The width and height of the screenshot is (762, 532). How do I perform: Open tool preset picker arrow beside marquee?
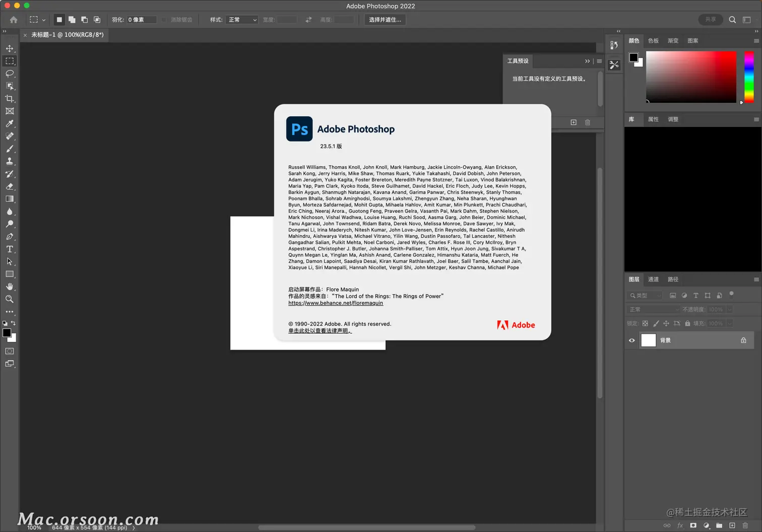pos(44,20)
